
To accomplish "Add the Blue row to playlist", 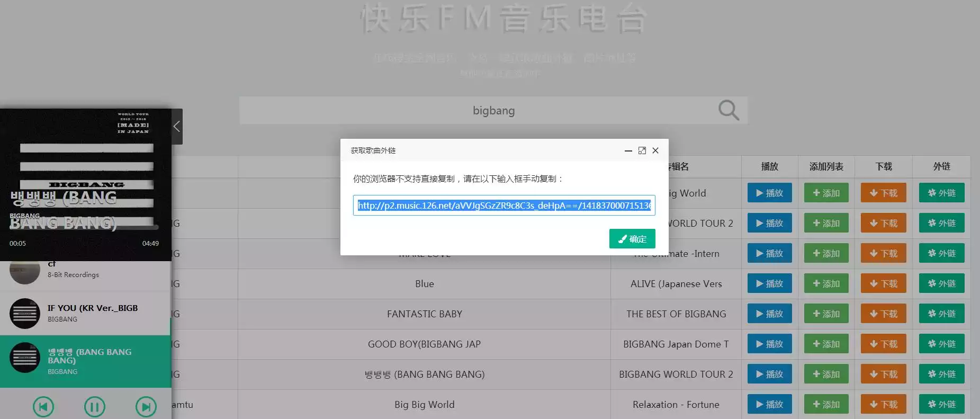I will tap(826, 283).
